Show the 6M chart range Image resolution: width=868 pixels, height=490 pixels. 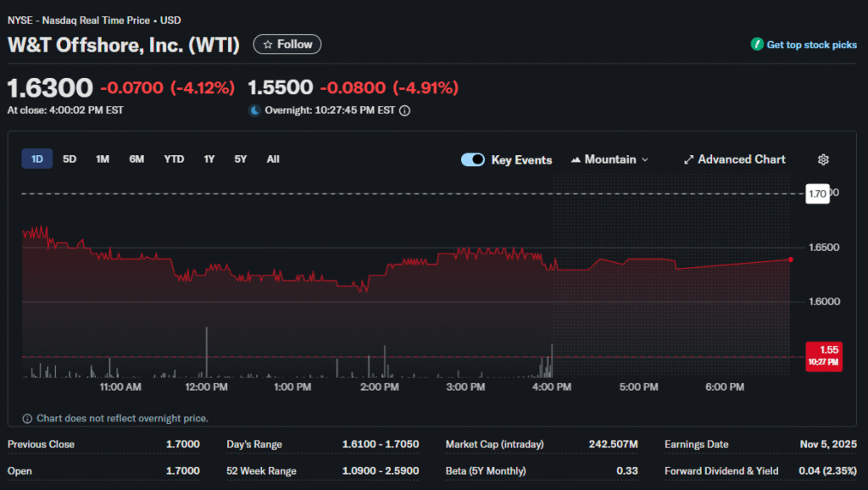(136, 159)
